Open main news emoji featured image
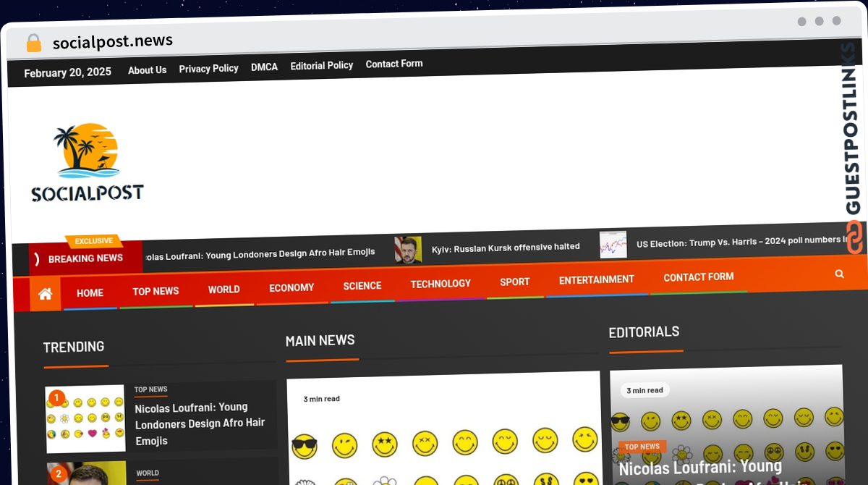Image resolution: width=868 pixels, height=485 pixels. coord(444,429)
